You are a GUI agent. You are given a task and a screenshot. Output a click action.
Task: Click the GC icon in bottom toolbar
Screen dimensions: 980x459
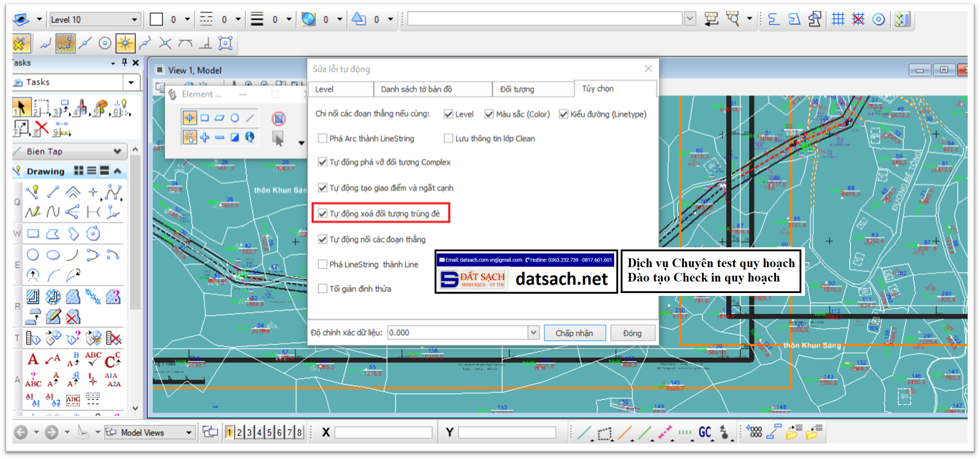[704, 433]
